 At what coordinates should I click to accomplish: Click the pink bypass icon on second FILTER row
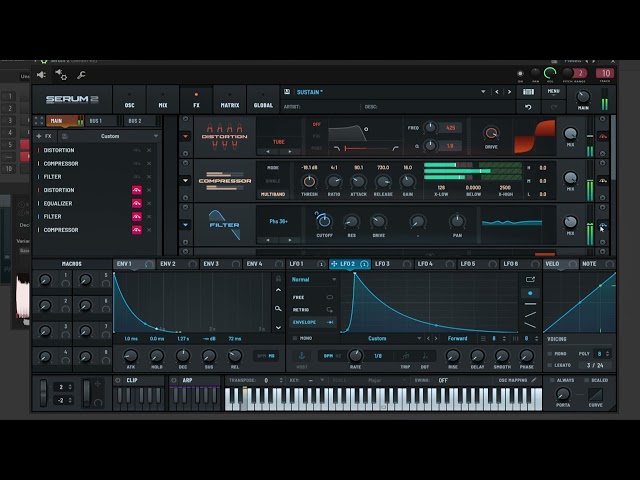tap(137, 216)
